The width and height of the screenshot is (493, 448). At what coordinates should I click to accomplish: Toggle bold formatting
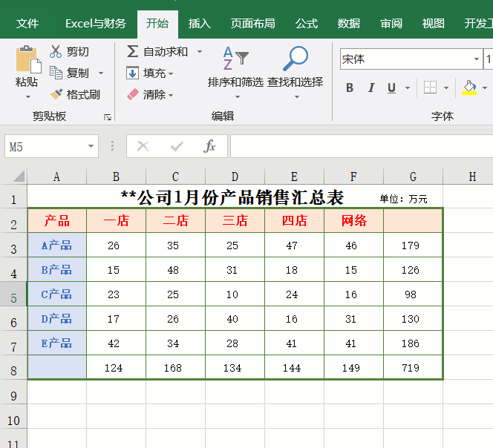[x=350, y=88]
